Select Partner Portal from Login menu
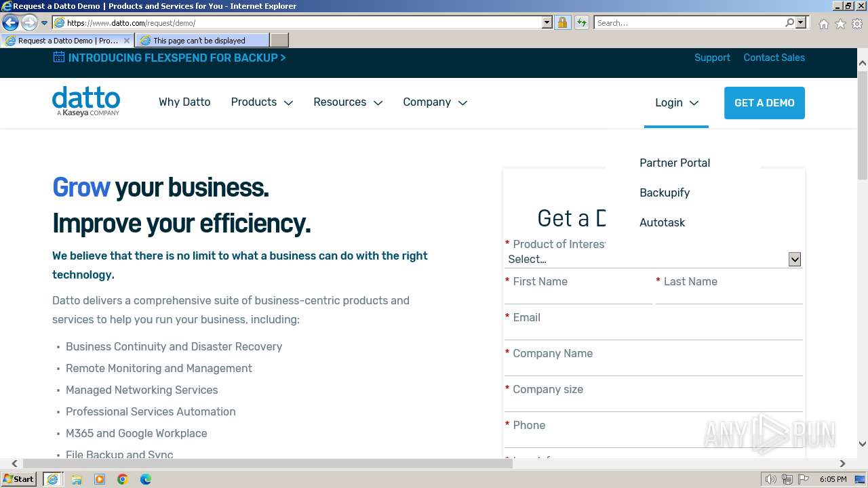This screenshot has width=868, height=488. pyautogui.click(x=675, y=163)
